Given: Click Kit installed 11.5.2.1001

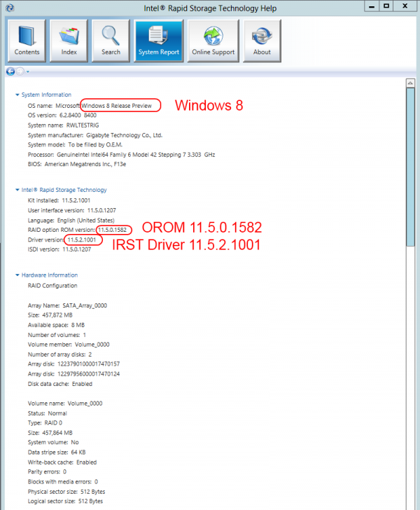Looking at the screenshot, I should [x=59, y=200].
